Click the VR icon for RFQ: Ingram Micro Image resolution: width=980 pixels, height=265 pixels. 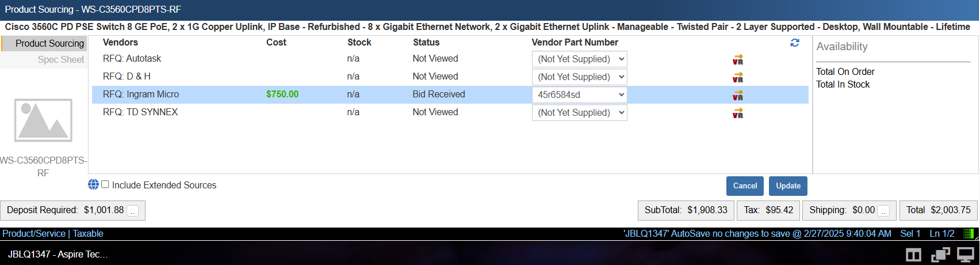pos(738,95)
